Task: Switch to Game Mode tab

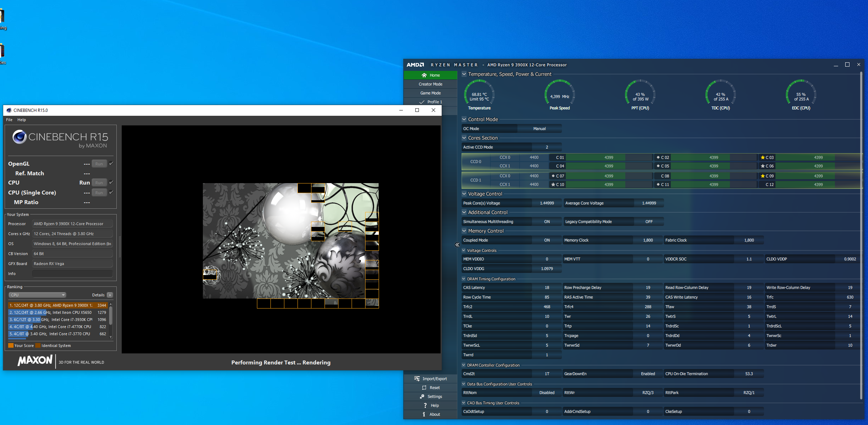Action: pyautogui.click(x=431, y=93)
